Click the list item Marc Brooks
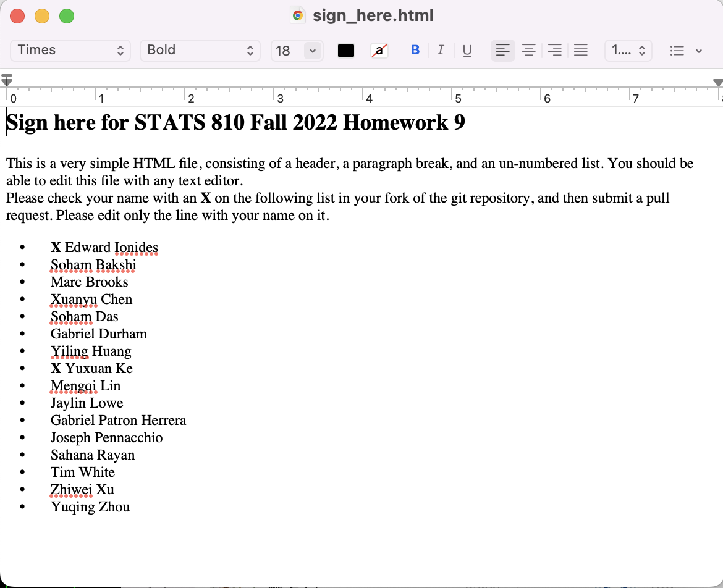This screenshot has width=723, height=588. coord(90,282)
